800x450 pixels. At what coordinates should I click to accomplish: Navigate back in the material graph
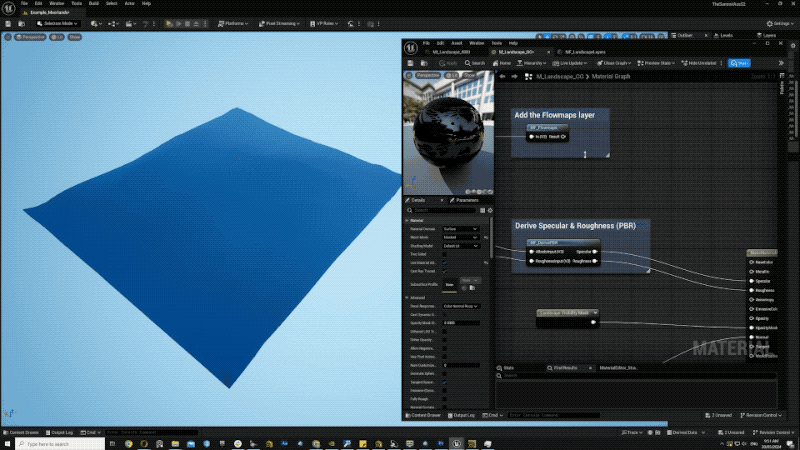pos(503,77)
